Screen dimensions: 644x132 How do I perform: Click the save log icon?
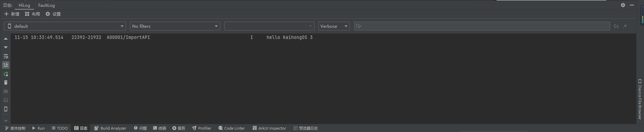click(6, 100)
